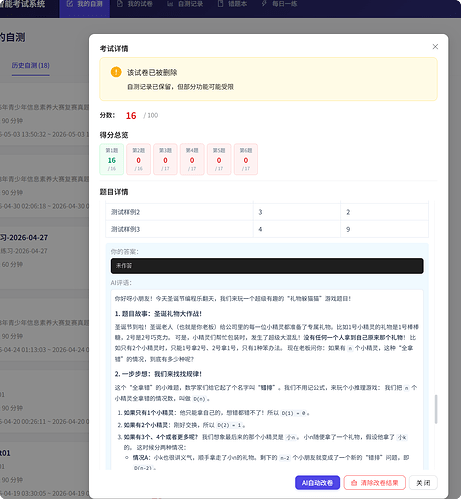Click the 关闭 button
461x499 pixels.
point(423,483)
